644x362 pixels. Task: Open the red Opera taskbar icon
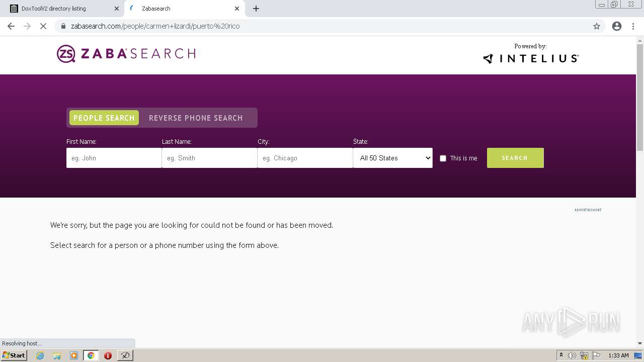tap(108, 355)
